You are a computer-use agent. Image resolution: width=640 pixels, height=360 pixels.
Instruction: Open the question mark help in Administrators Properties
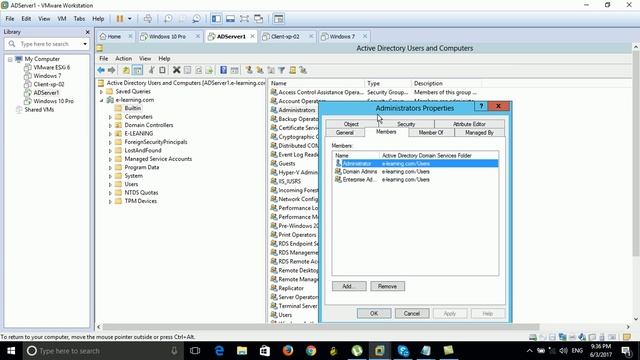[481, 106]
